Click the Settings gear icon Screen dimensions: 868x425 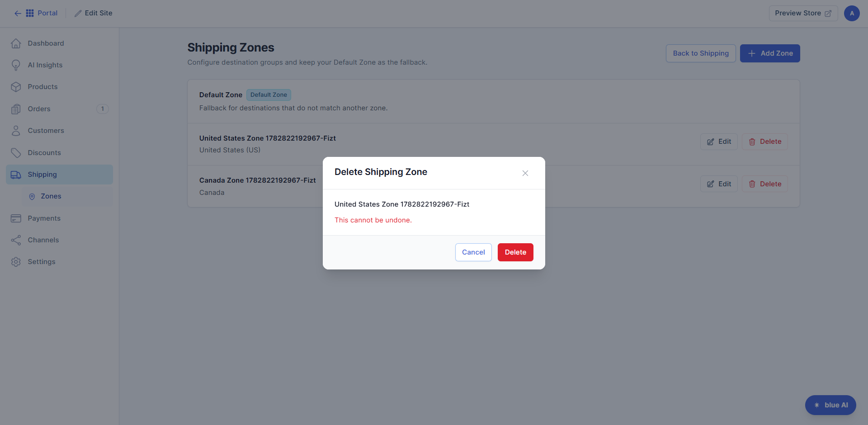point(16,262)
